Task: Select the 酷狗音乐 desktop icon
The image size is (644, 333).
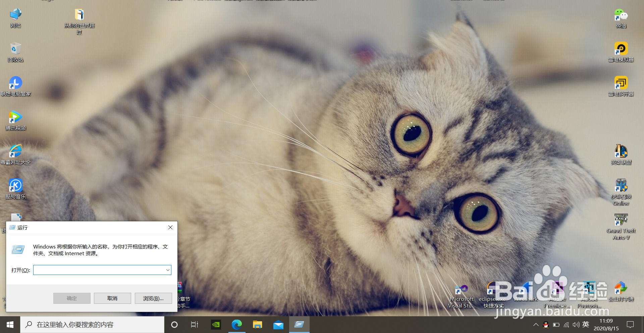Action: point(15,189)
